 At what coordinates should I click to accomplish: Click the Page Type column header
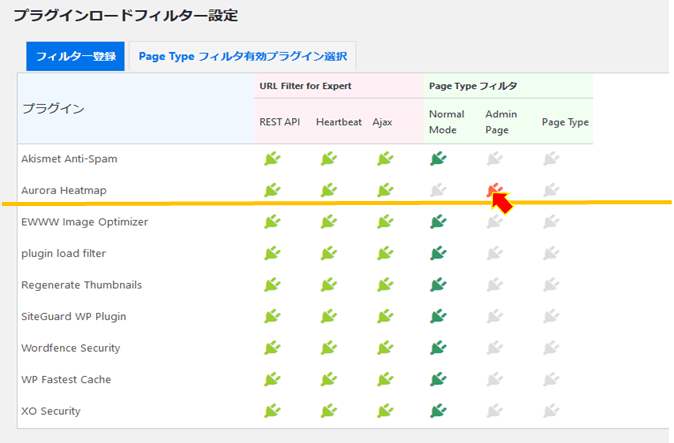(565, 122)
